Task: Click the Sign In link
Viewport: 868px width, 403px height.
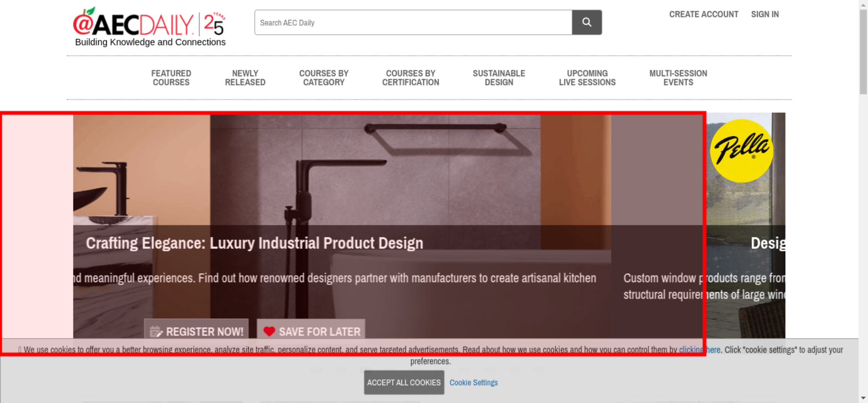Action: [765, 14]
